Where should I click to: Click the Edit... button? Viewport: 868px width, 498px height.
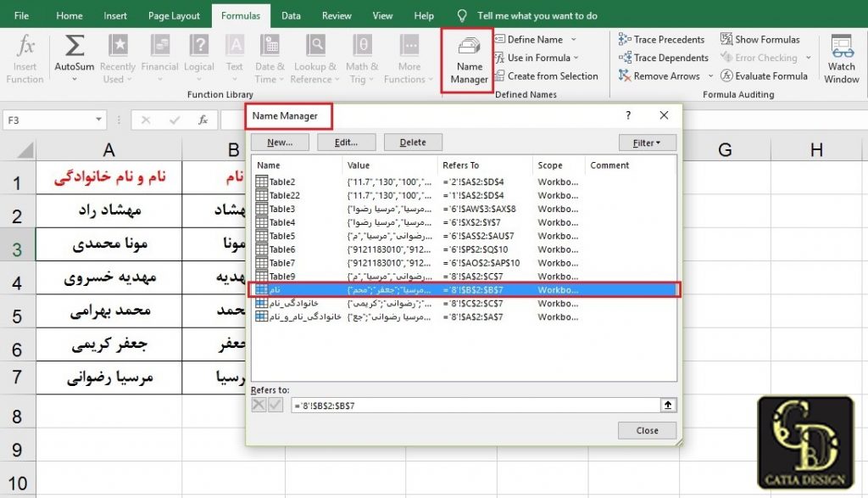(346, 143)
